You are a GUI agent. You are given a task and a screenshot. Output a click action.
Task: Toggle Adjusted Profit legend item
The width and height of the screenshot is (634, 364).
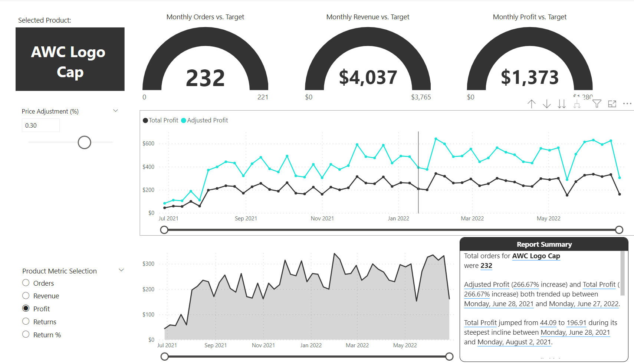point(204,120)
